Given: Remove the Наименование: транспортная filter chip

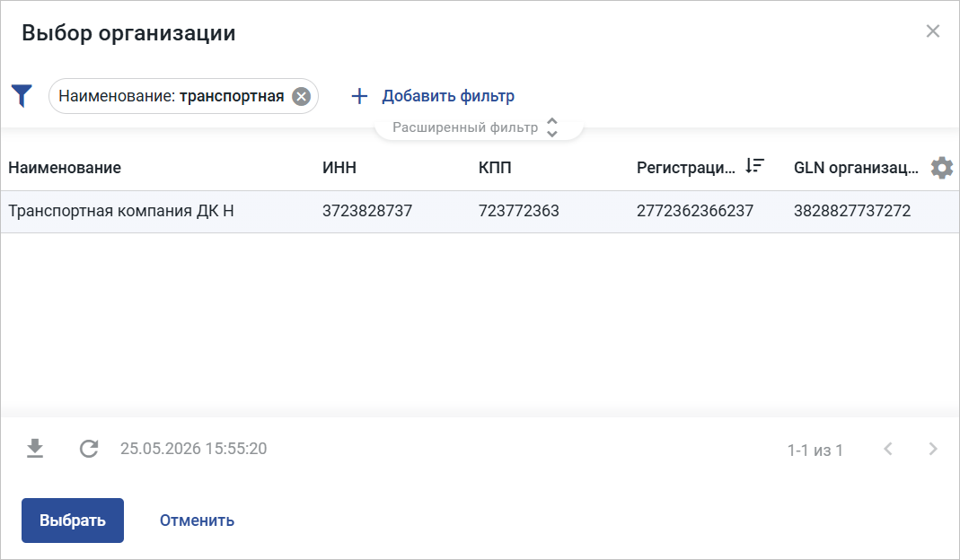Looking at the screenshot, I should [x=301, y=96].
